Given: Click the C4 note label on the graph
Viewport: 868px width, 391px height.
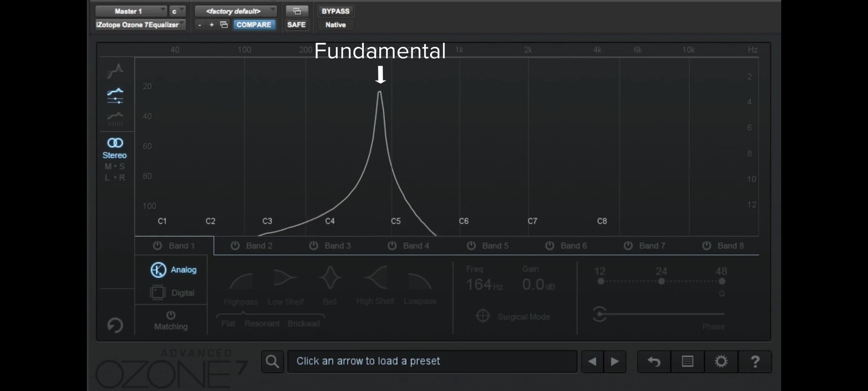Looking at the screenshot, I should (x=330, y=221).
